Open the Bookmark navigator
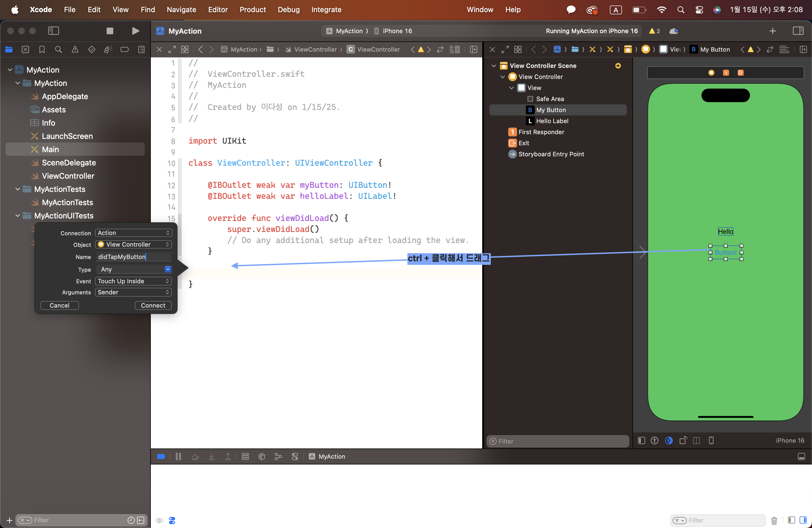The image size is (812, 528). tap(42, 49)
